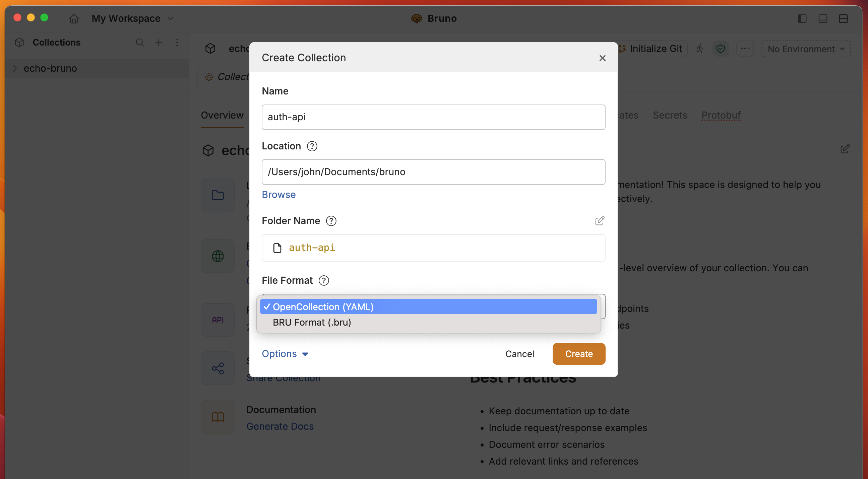
Task: Show Location help tooltip icon
Action: (312, 146)
